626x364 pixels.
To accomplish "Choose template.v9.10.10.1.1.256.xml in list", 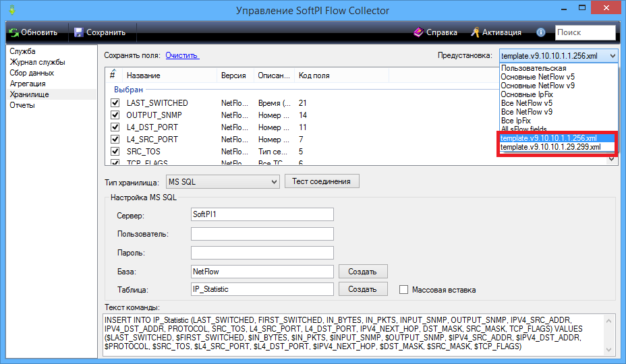I will tap(557, 138).
